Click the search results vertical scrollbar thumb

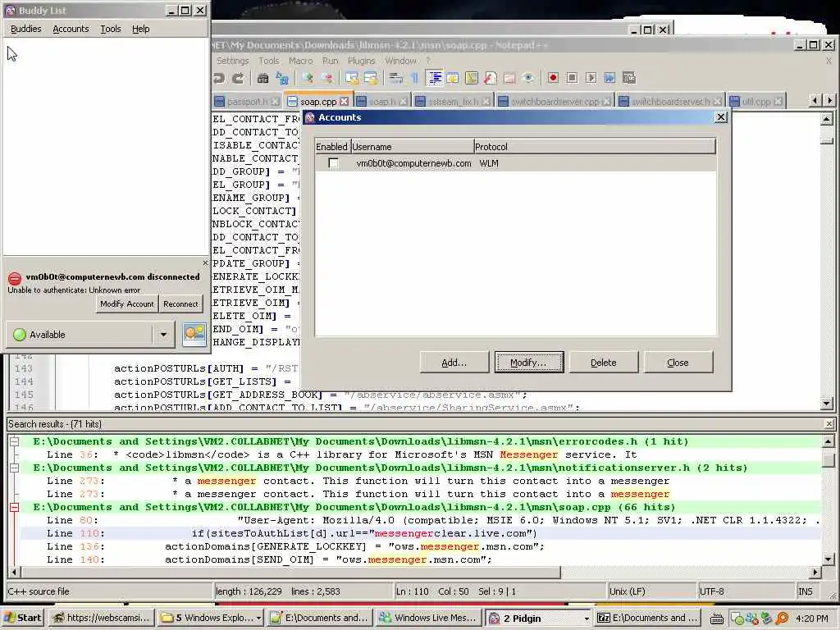point(829,460)
